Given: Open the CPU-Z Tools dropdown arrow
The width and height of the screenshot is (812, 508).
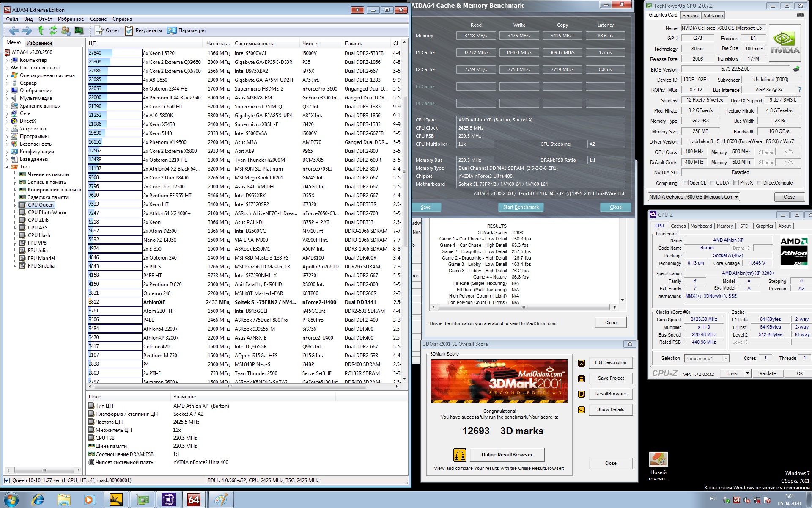Looking at the screenshot, I should (747, 373).
